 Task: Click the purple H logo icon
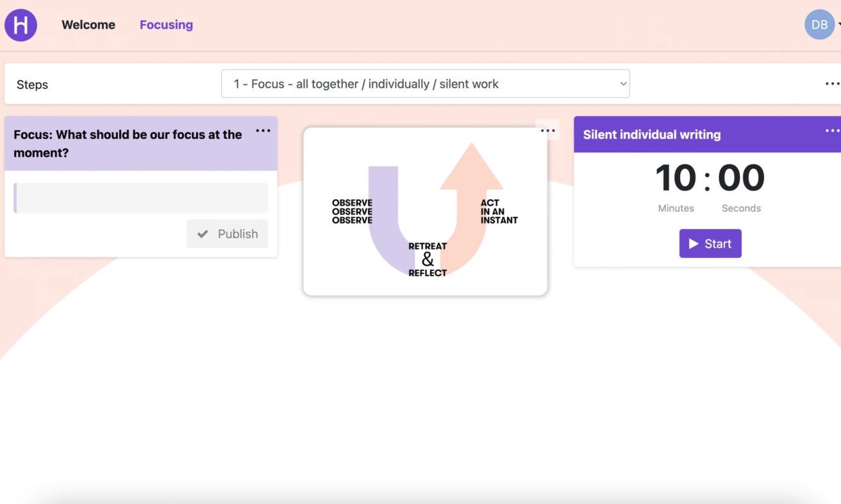pos(21,25)
